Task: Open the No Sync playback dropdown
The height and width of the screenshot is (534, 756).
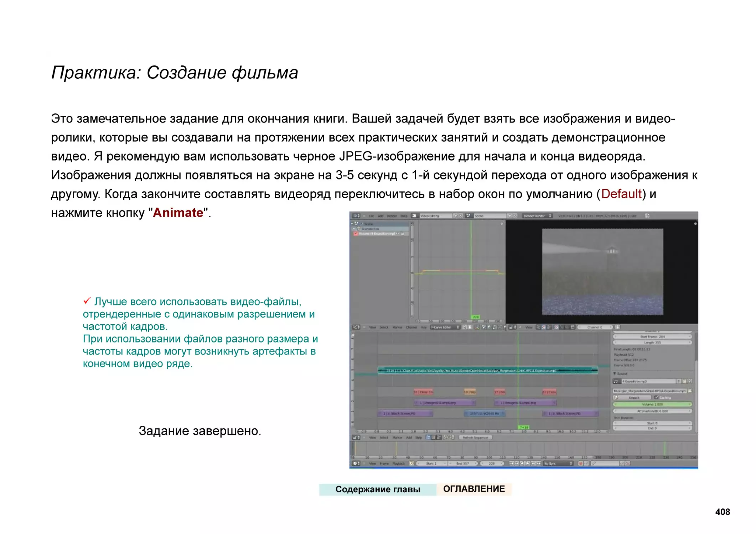Action: coord(558,464)
